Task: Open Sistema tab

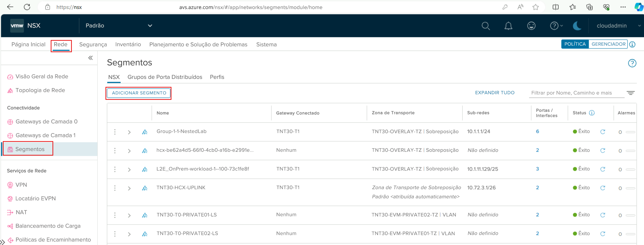Action: coord(266,44)
